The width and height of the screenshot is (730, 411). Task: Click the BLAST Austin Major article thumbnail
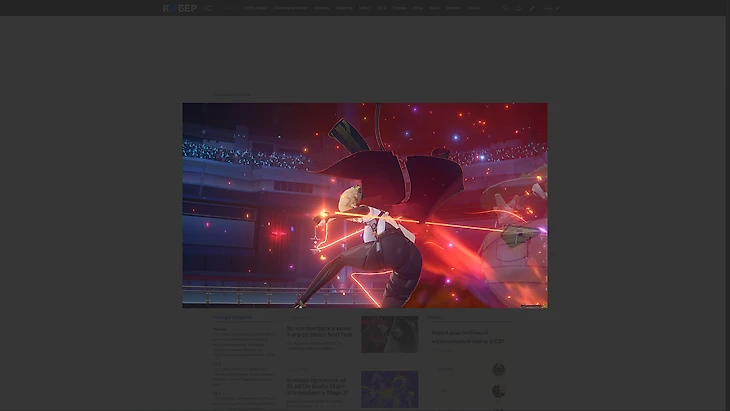tap(389, 389)
